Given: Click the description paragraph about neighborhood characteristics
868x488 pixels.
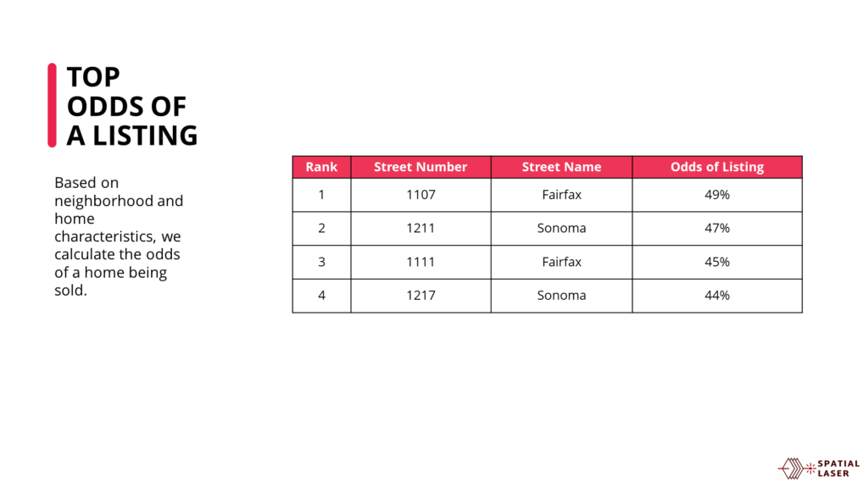Looking at the screenshot, I should pyautogui.click(x=119, y=236).
